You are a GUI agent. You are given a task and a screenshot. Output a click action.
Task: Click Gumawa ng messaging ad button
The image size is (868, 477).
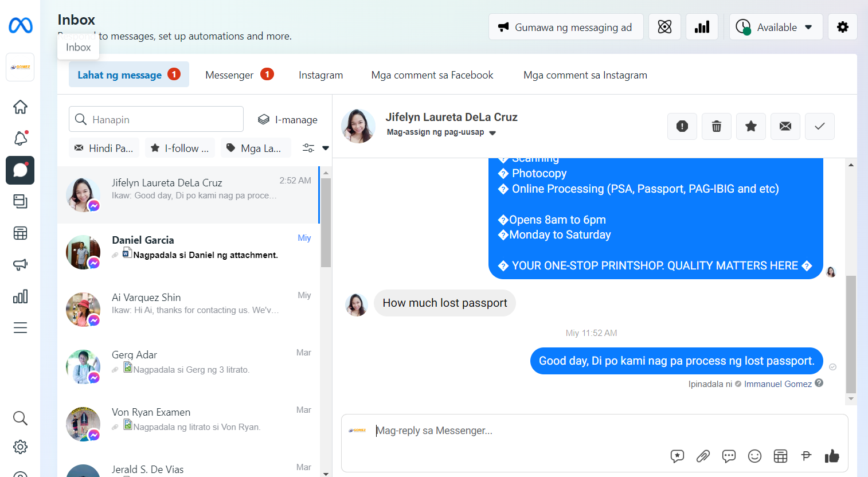point(566,27)
